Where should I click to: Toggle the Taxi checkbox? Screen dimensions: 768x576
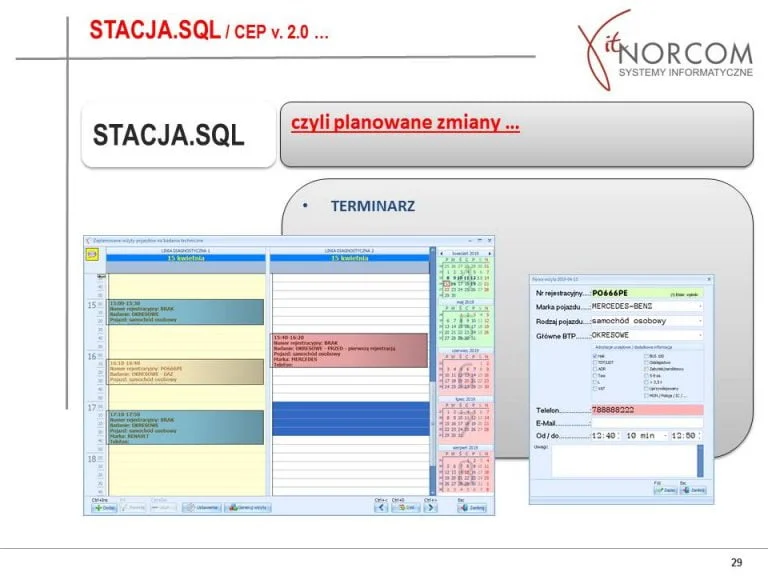pyautogui.click(x=595, y=375)
